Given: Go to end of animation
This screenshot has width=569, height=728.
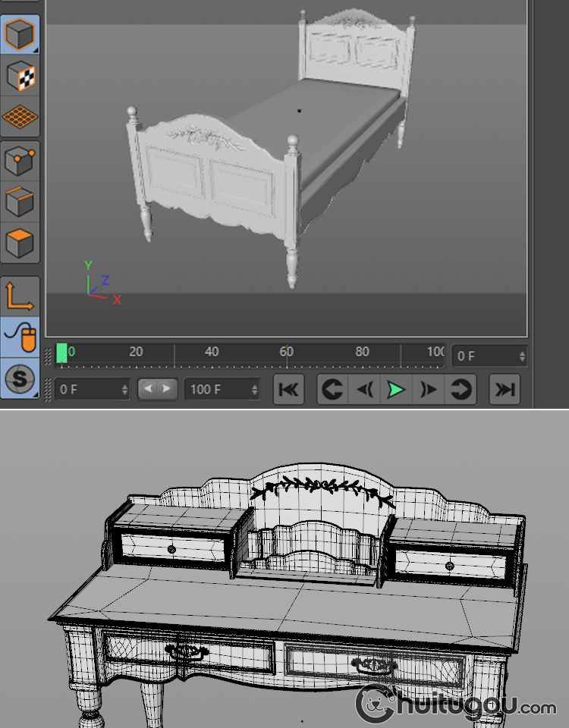Looking at the screenshot, I should point(504,390).
